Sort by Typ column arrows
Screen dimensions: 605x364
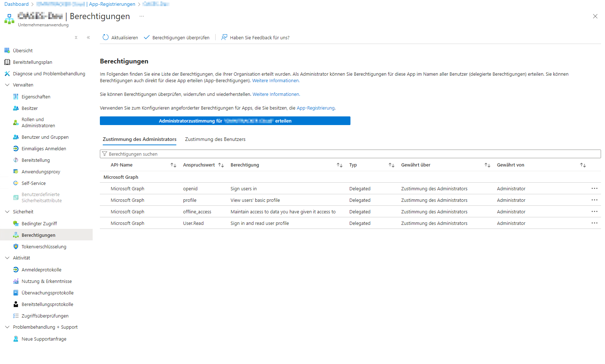pos(392,165)
